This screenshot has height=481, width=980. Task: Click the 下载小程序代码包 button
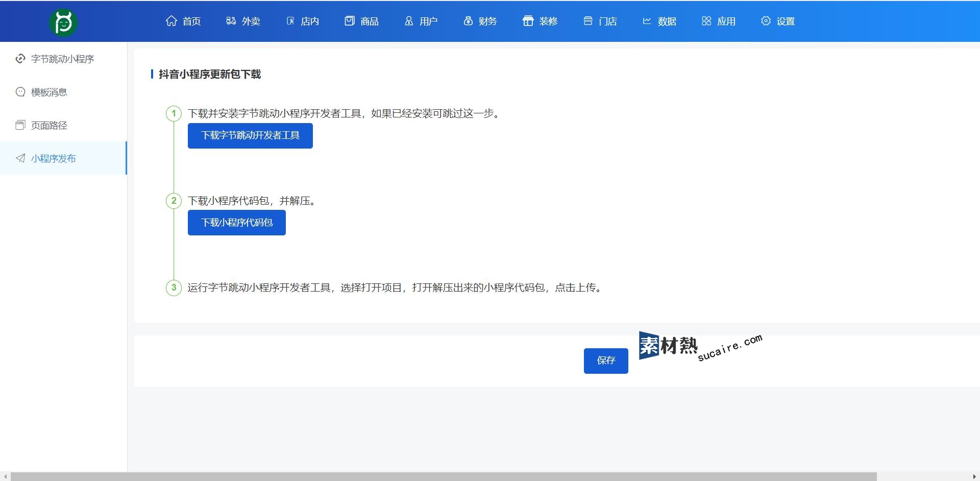point(237,223)
